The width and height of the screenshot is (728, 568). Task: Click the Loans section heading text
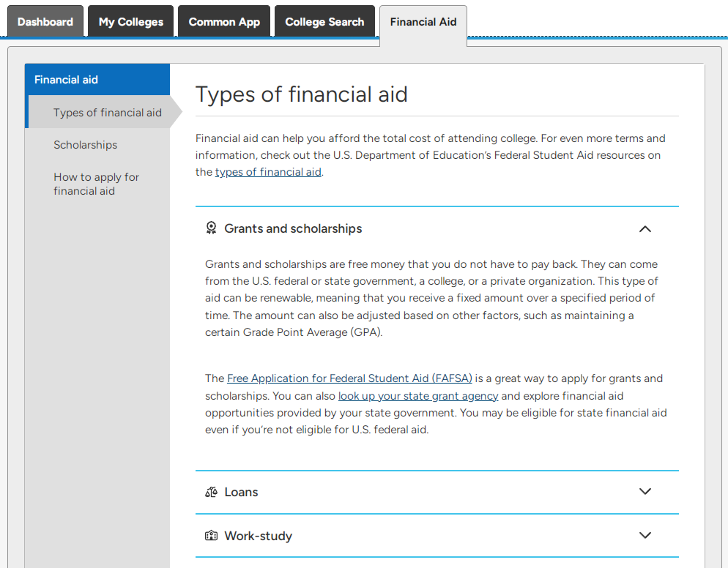241,492
